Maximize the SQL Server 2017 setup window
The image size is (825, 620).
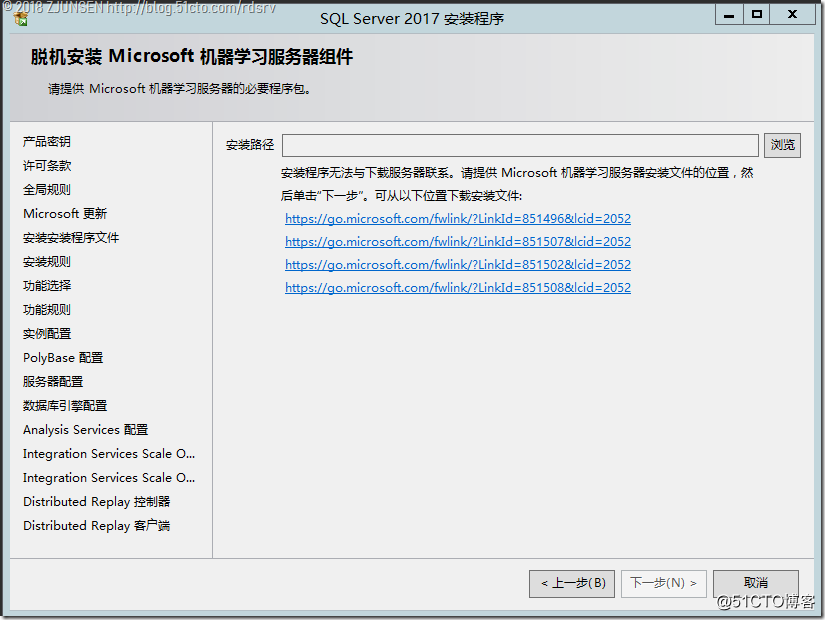pos(757,15)
